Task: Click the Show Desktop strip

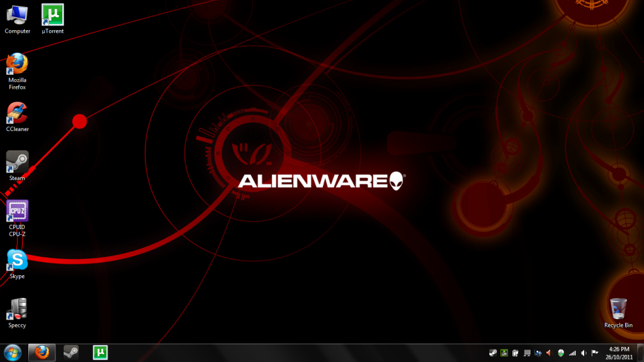Action: pos(640,353)
